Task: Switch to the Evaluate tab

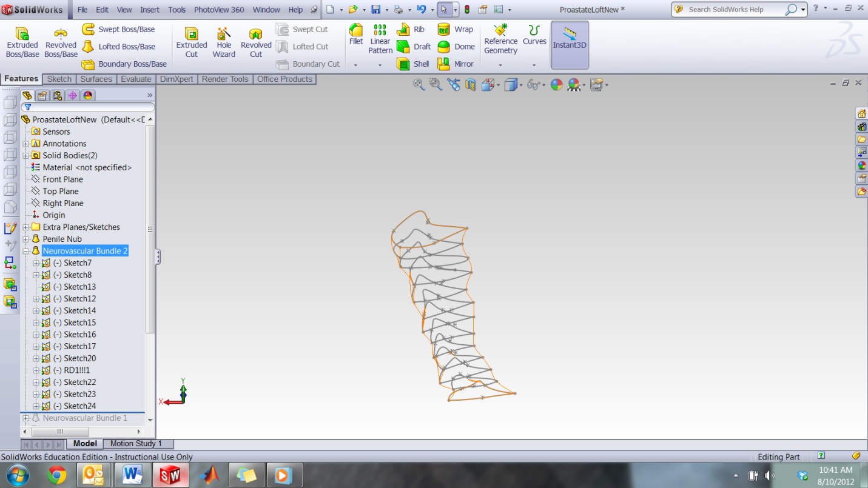Action: (136, 79)
